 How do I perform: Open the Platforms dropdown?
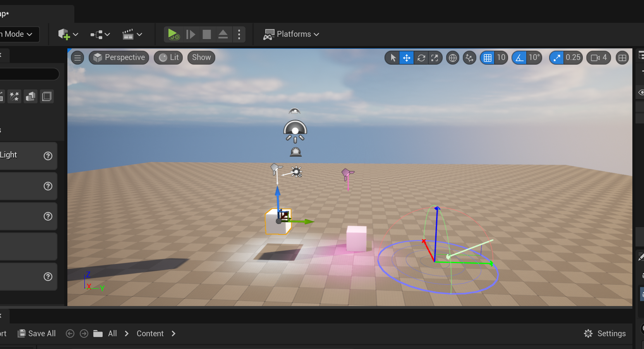291,34
